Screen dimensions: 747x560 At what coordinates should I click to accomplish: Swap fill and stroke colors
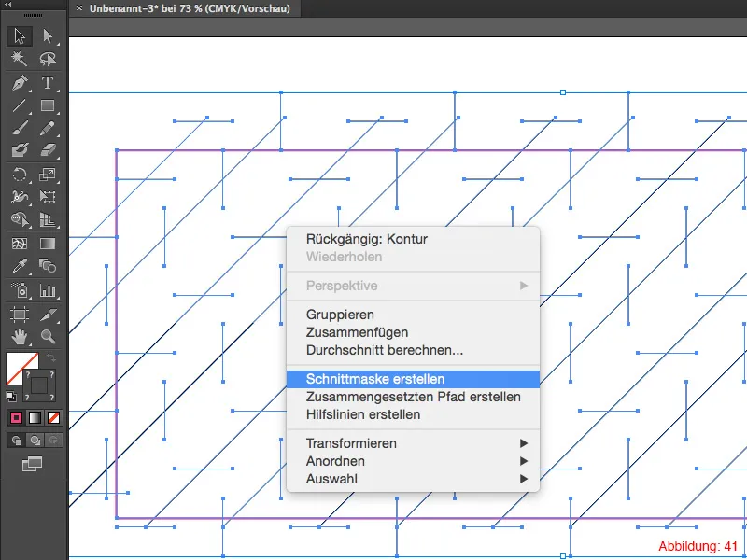click(x=51, y=357)
